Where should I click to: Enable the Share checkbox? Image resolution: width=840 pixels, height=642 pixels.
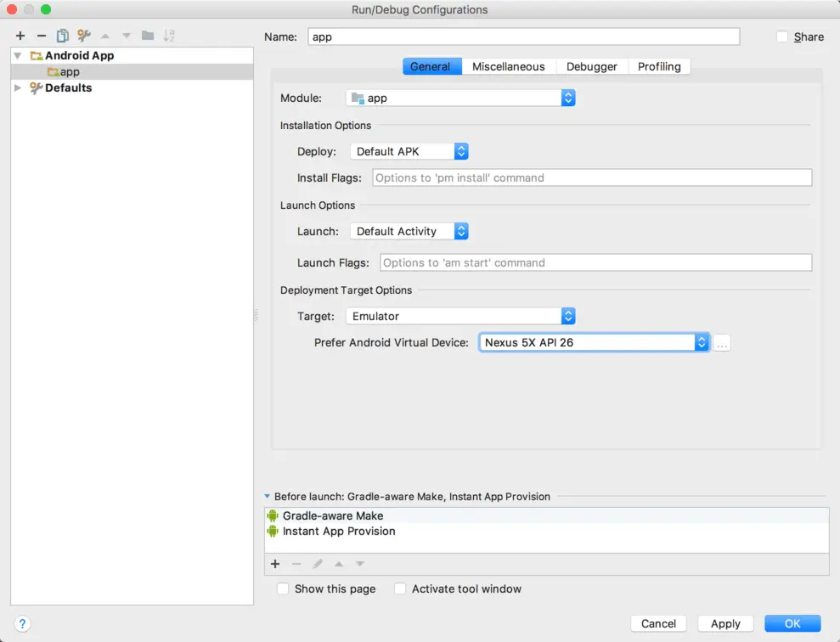(x=782, y=37)
